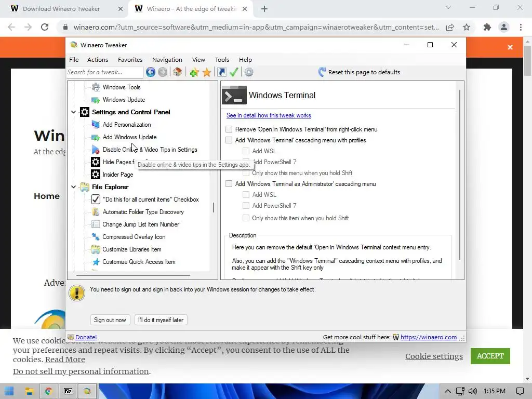Open the favorites star icon
The image size is (532, 399).
[x=207, y=72]
